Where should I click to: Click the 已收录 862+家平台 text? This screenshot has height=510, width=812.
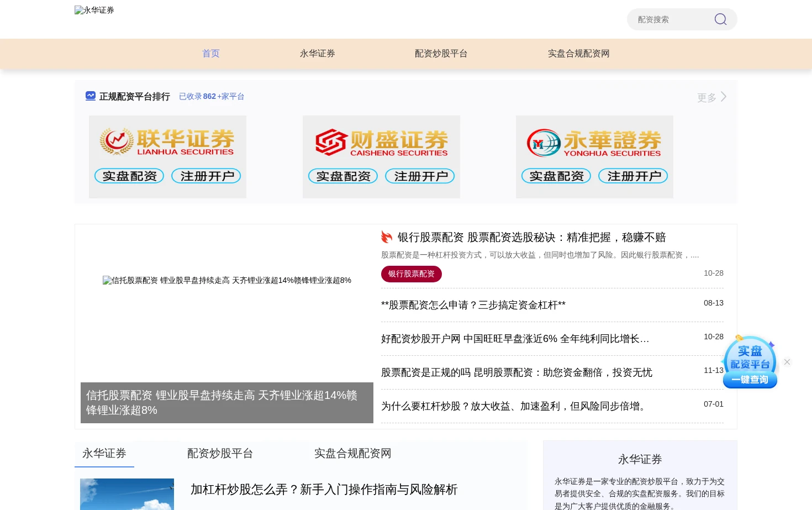(x=212, y=96)
